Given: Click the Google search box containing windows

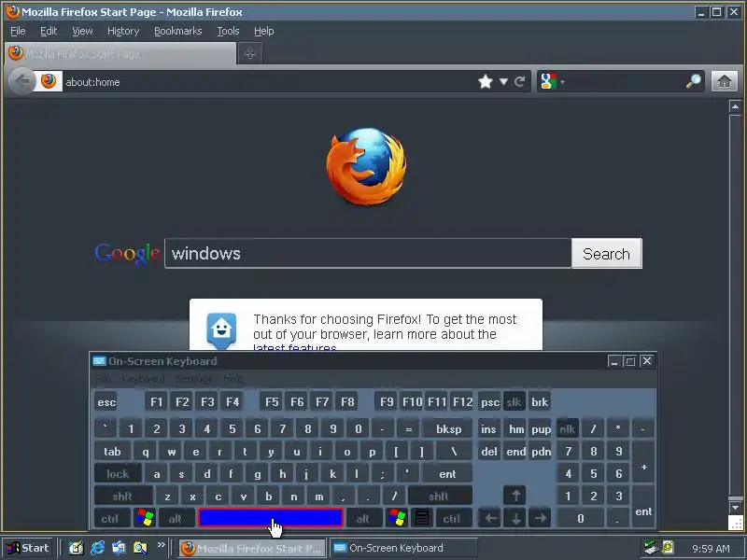Looking at the screenshot, I should pyautogui.click(x=368, y=253).
